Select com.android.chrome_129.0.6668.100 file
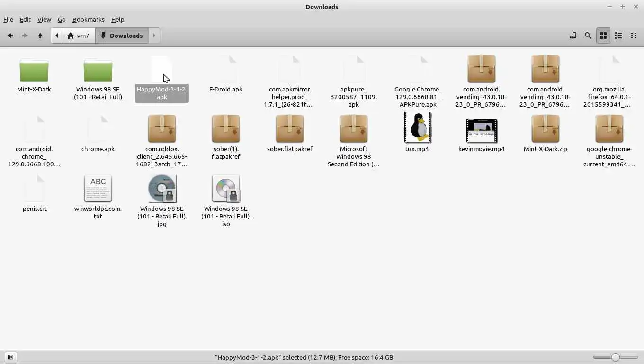The width and height of the screenshot is (644, 364). click(34, 141)
